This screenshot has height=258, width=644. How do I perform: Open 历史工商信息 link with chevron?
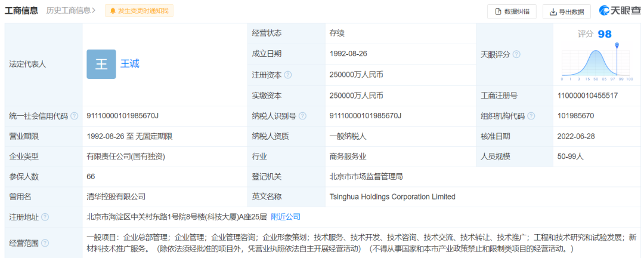click(x=70, y=11)
